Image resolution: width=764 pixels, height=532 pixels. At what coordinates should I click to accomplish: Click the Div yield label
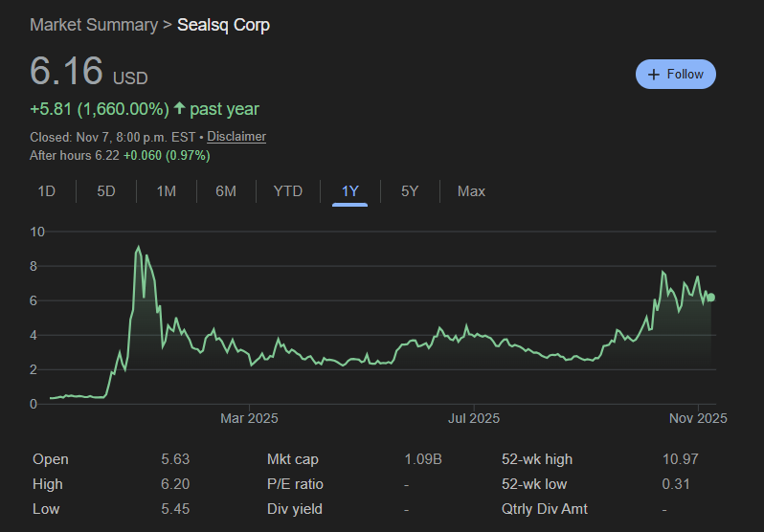tap(295, 509)
